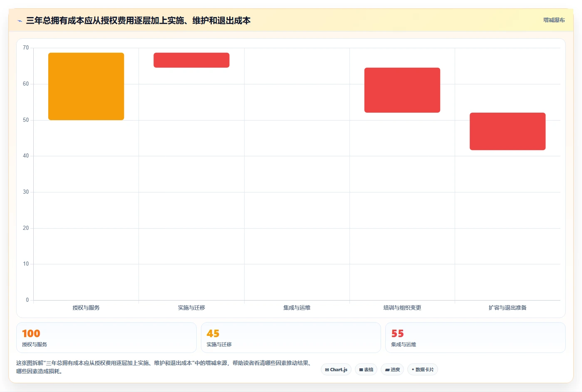This screenshot has width=582, height=392.
Task: Open the data card showing 55 集成与运维
Action: point(475,338)
